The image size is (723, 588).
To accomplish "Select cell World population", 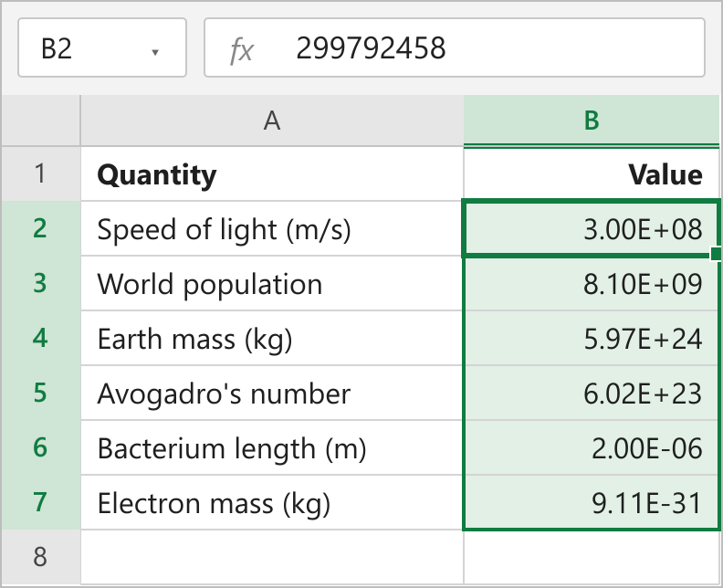I will 272,283.
